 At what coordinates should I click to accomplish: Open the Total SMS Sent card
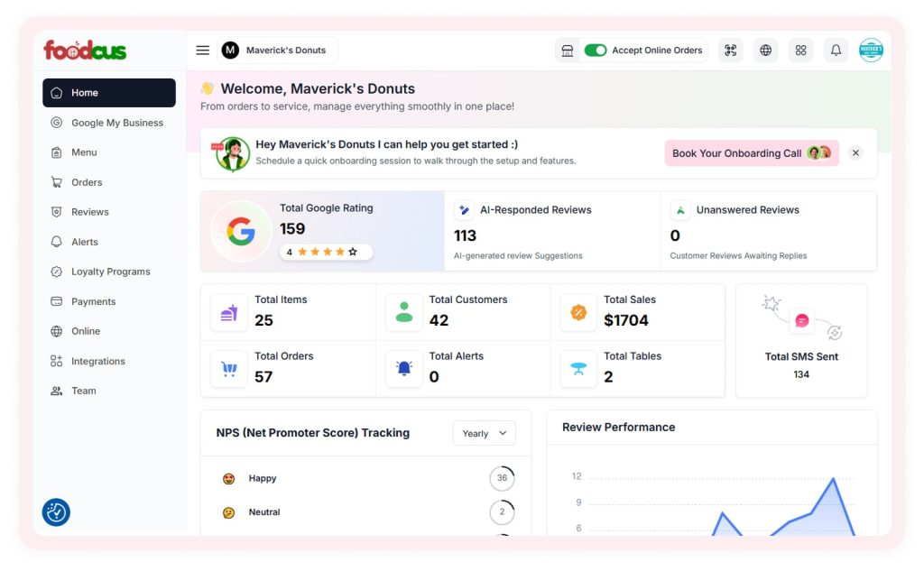(x=801, y=341)
